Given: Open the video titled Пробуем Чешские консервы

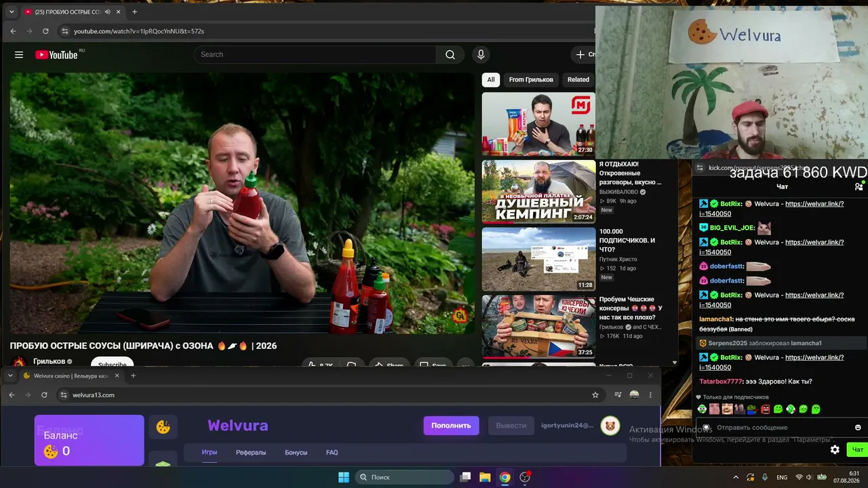Looking at the screenshot, I should (630, 308).
